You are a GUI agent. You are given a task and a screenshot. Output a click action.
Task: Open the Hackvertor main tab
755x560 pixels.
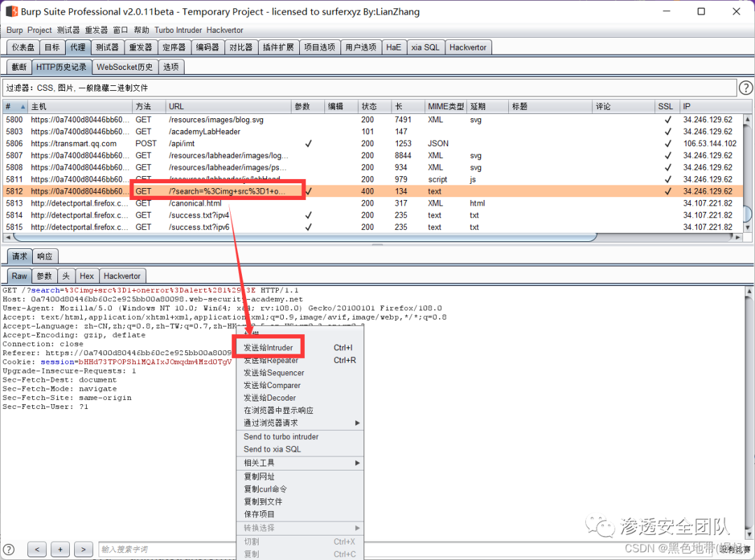(468, 47)
